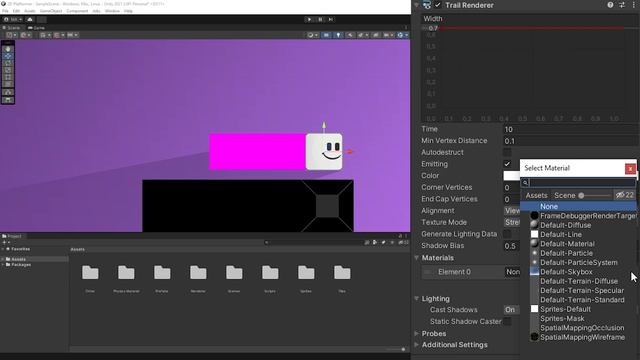Click the Select Material thumbnail size slider
Screen dimensions: 640x360
[595, 196]
